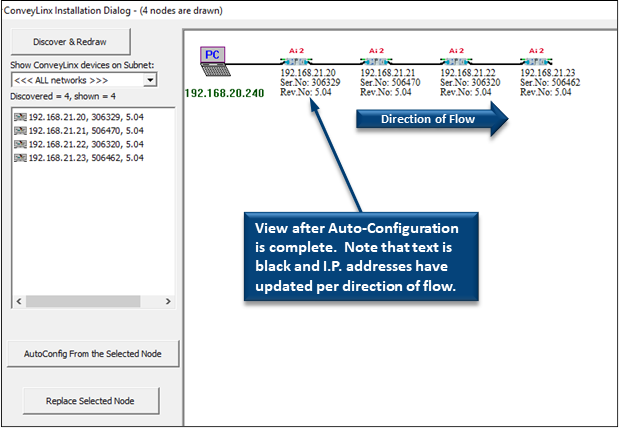Click serial number text Ser.No: 506462
Image resolution: width=619 pixels, height=428 pixels.
click(550, 83)
